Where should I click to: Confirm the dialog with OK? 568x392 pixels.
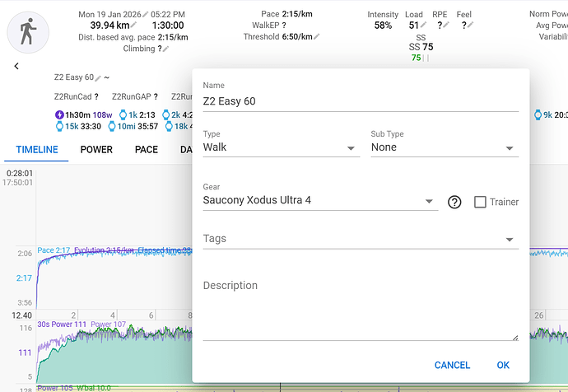(503, 365)
